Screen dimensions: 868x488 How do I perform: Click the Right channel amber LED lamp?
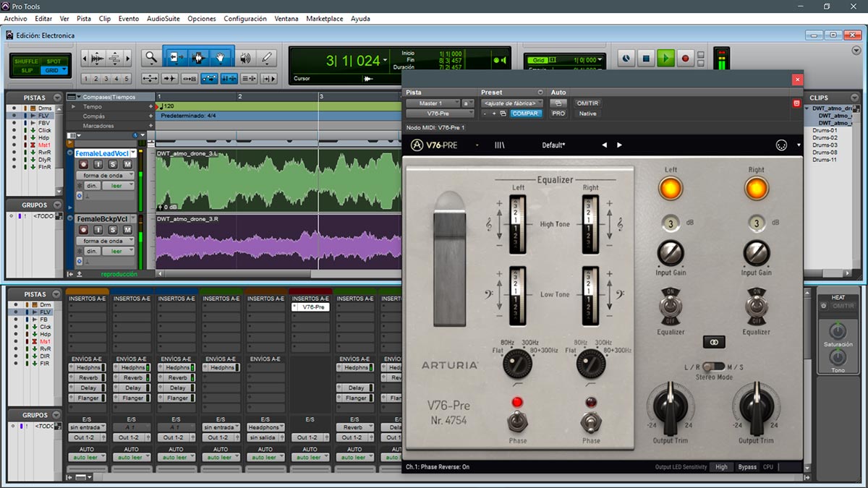tap(757, 189)
